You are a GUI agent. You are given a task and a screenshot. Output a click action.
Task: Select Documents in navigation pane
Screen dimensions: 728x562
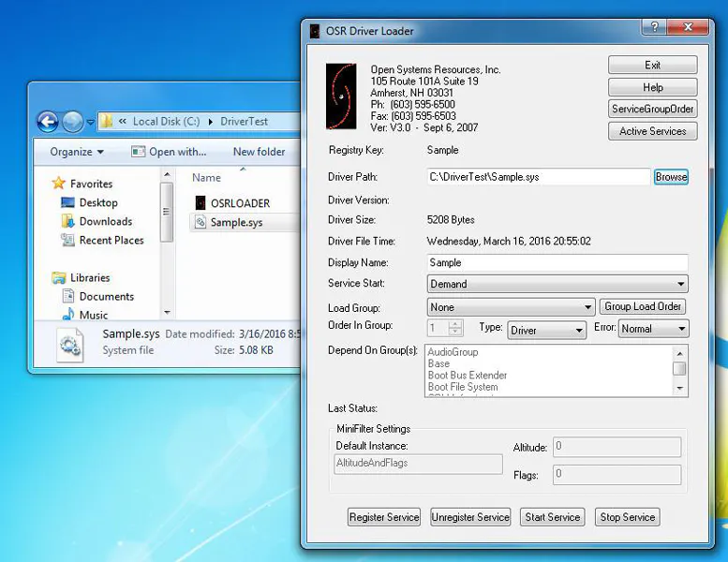click(106, 296)
